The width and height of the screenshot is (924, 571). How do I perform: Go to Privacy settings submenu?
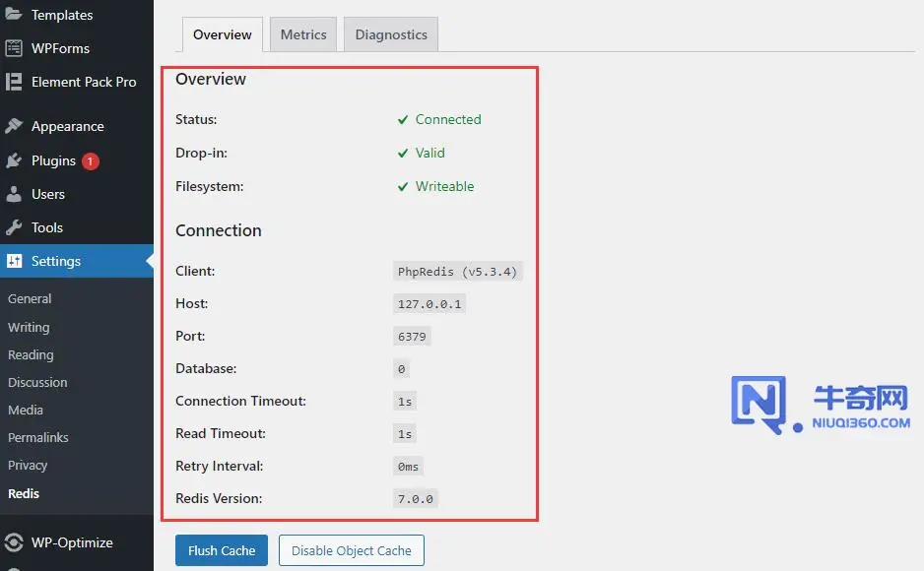pyautogui.click(x=28, y=465)
